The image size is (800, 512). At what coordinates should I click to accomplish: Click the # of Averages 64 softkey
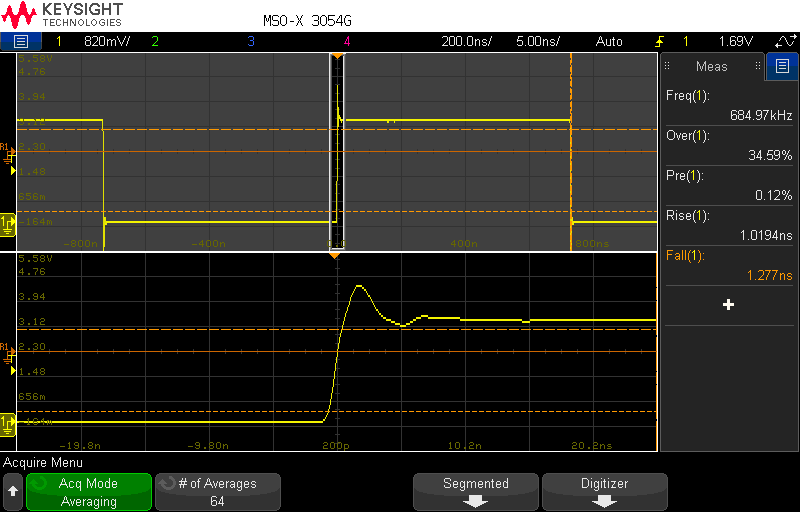click(218, 492)
